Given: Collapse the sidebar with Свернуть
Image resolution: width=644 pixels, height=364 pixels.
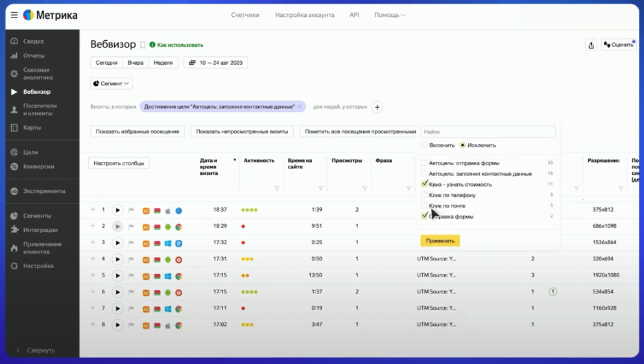Looking at the screenshot, I should tap(35, 350).
